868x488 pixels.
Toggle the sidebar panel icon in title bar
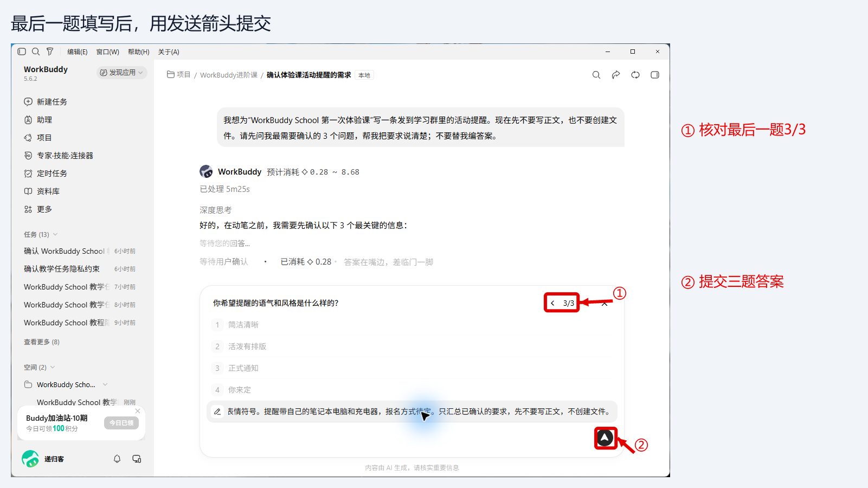pyautogui.click(x=22, y=52)
